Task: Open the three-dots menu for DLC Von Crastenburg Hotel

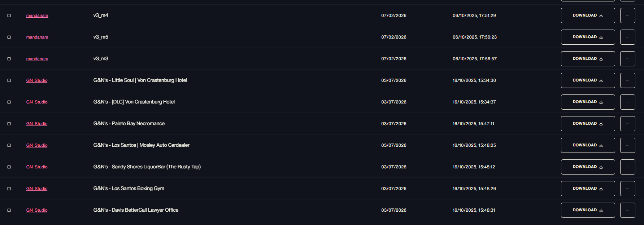Action: click(627, 102)
